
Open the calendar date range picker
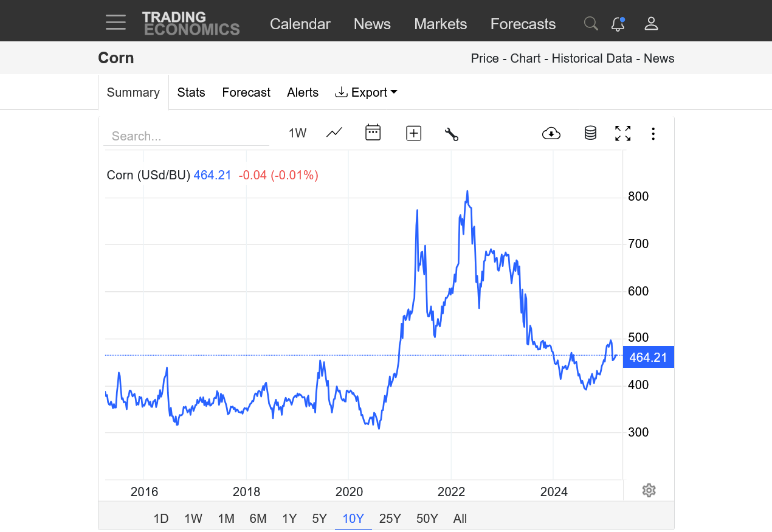373,133
